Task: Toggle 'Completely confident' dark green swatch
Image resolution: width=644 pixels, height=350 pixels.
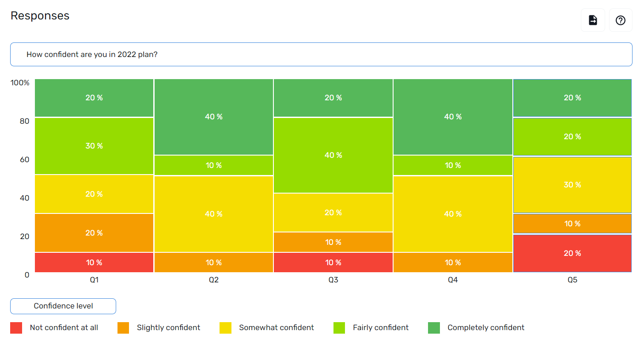Action: 434,328
